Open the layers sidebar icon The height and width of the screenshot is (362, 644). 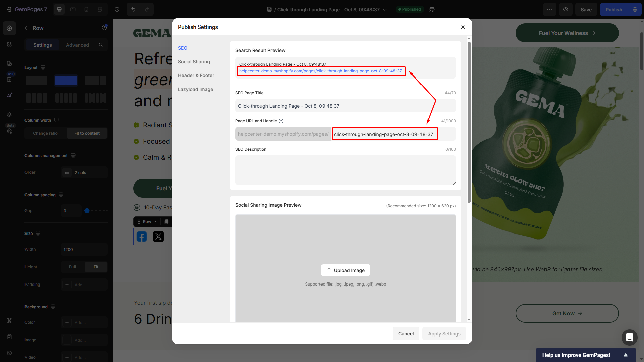click(x=9, y=115)
